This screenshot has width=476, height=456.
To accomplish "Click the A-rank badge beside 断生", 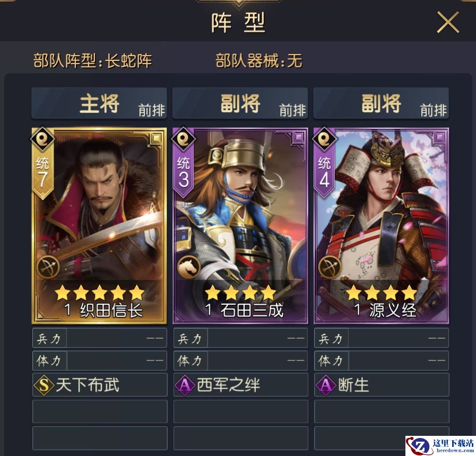I will coord(326,385).
